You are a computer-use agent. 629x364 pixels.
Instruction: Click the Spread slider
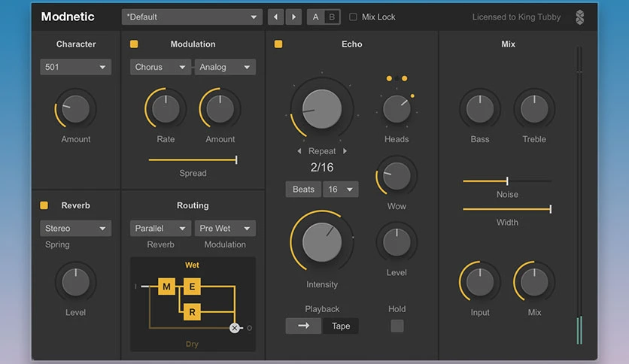(x=193, y=160)
